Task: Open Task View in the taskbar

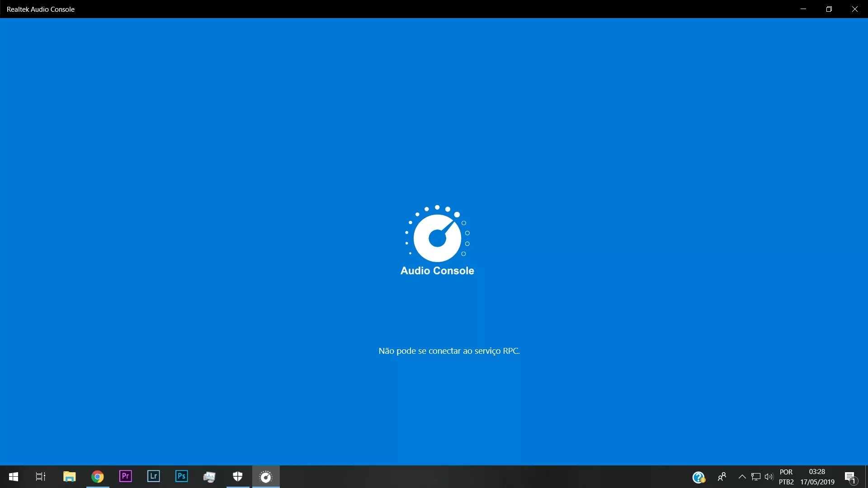Action: tap(41, 477)
